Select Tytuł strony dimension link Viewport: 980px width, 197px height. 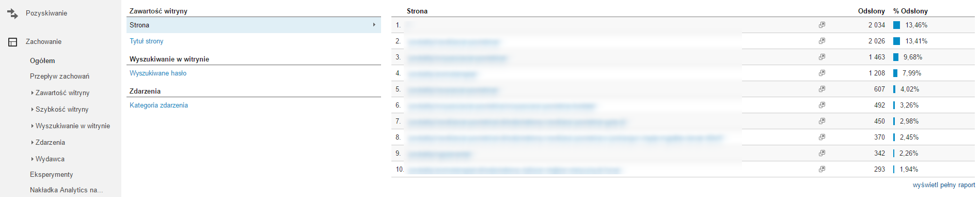click(146, 41)
